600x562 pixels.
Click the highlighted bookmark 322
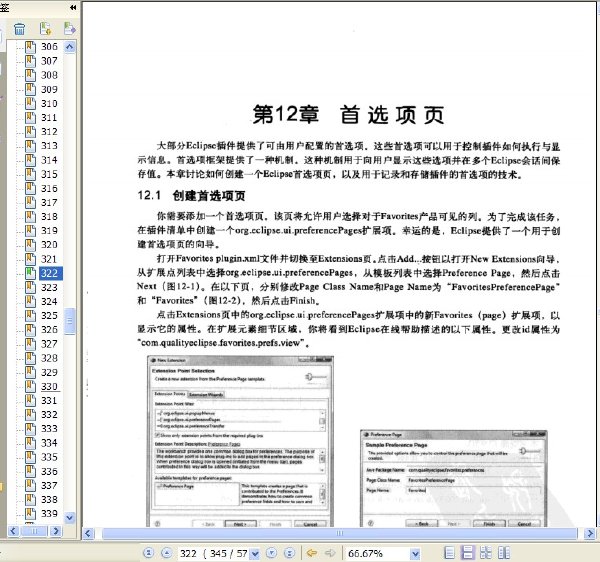click(50, 273)
